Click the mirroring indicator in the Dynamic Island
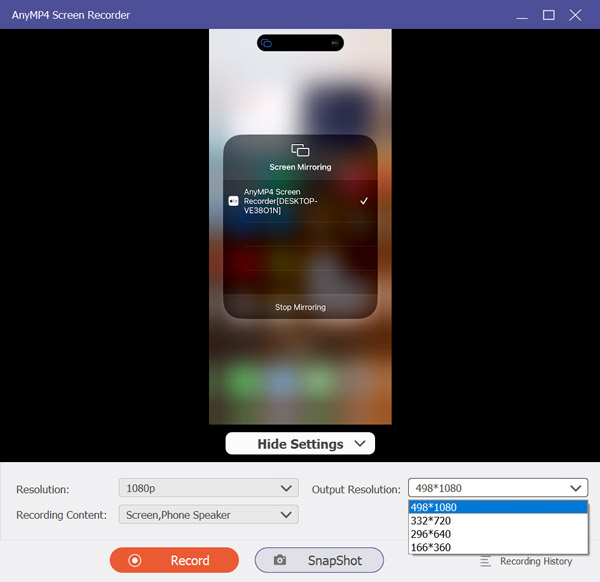The width and height of the screenshot is (600, 582). click(x=266, y=43)
